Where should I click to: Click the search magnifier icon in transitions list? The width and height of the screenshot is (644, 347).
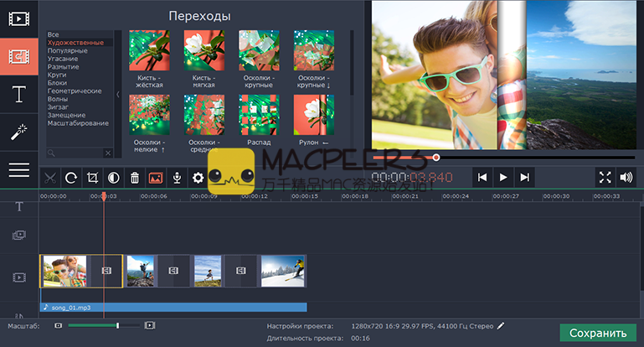pyautogui.click(x=51, y=153)
